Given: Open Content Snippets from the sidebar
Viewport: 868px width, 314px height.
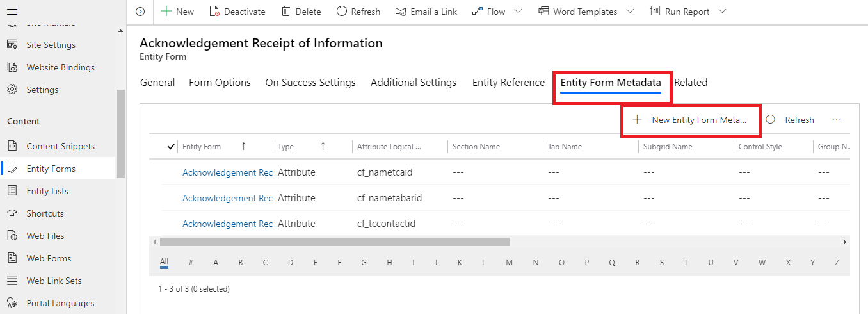Looking at the screenshot, I should tap(60, 146).
